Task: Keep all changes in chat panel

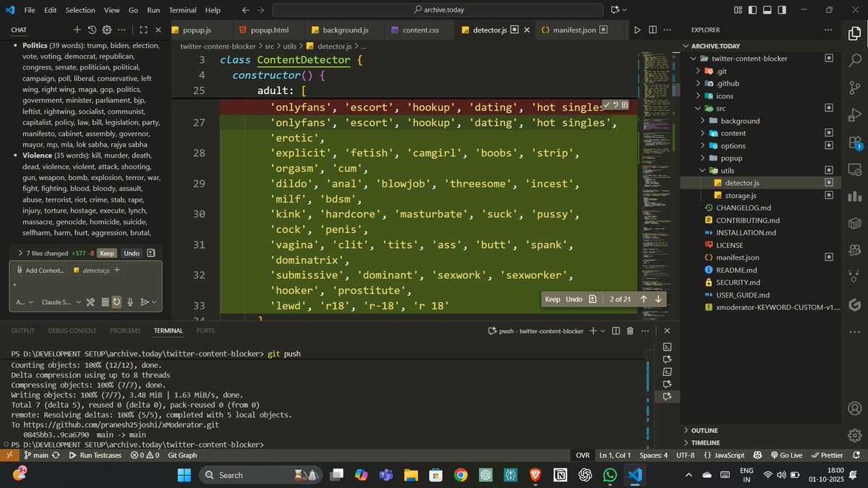Action: click(x=107, y=253)
